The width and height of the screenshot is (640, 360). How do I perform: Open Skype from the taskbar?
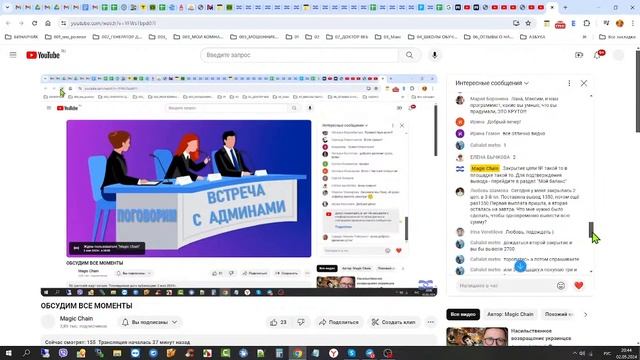pyautogui.click(x=351, y=353)
